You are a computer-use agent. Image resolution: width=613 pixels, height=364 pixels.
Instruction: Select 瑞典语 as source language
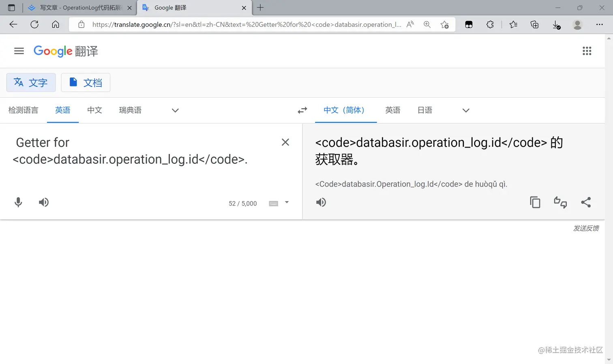click(130, 110)
